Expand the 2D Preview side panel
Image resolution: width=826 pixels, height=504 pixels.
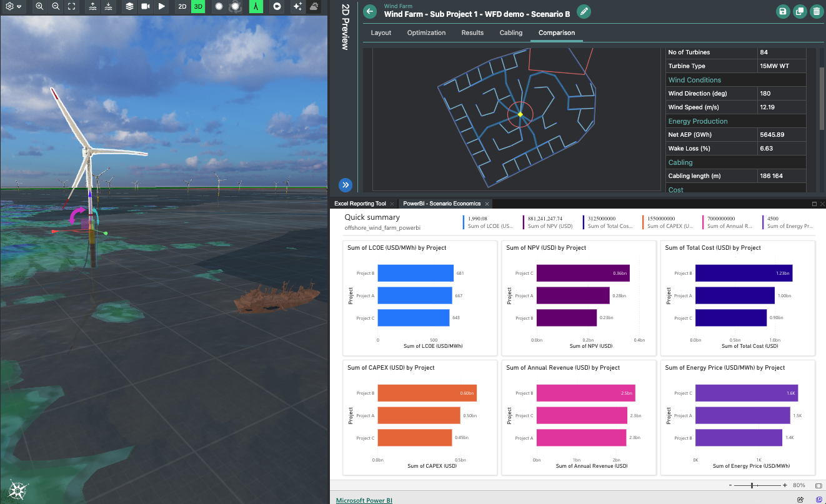344,29
